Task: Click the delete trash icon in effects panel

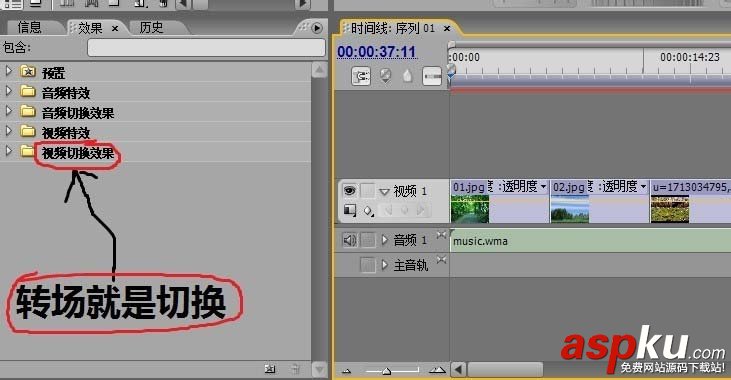Action: coord(295,369)
